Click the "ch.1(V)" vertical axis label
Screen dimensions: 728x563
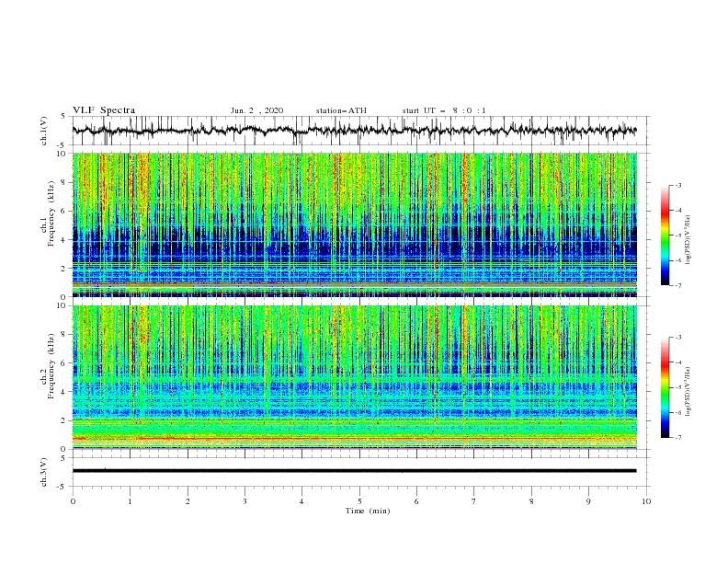coord(44,131)
